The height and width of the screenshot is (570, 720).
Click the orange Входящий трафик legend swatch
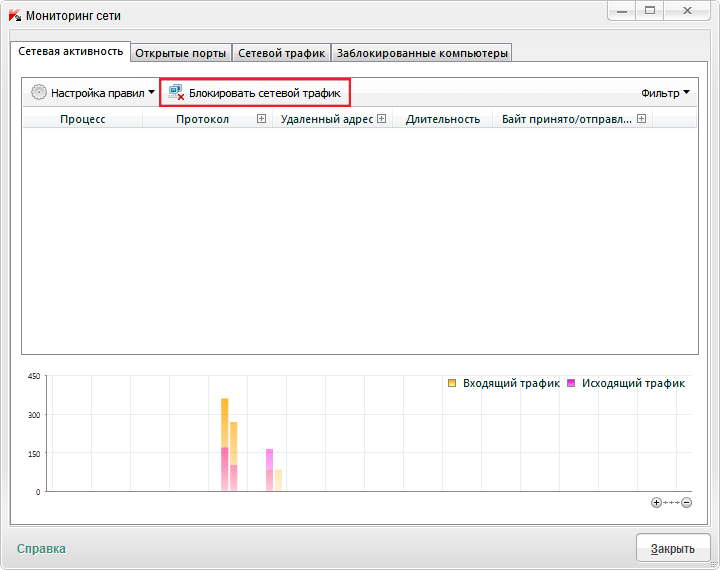[452, 383]
